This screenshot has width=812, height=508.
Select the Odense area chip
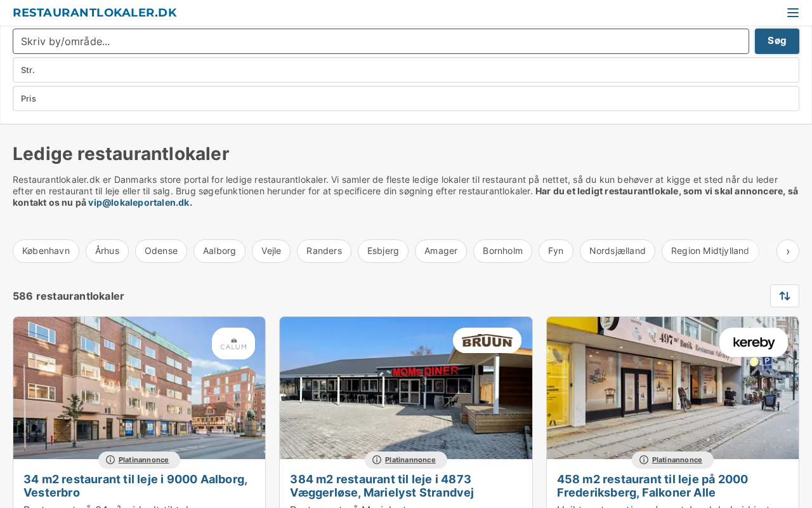click(161, 251)
